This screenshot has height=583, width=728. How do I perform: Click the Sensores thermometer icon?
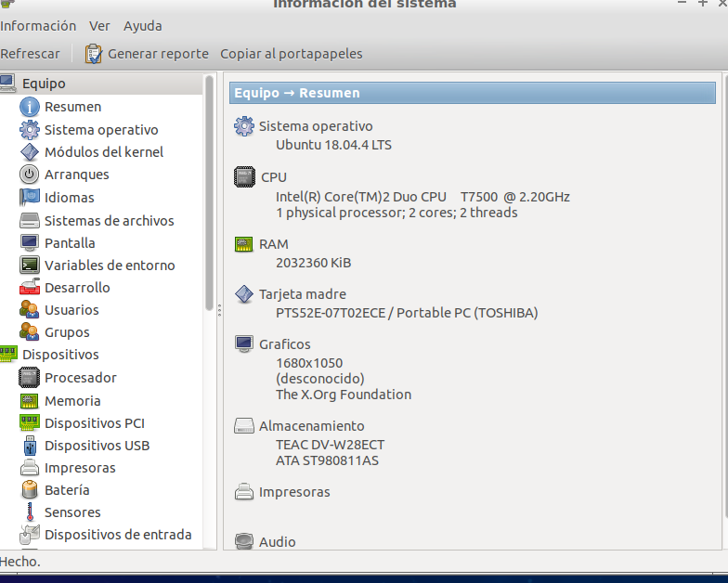[30, 512]
